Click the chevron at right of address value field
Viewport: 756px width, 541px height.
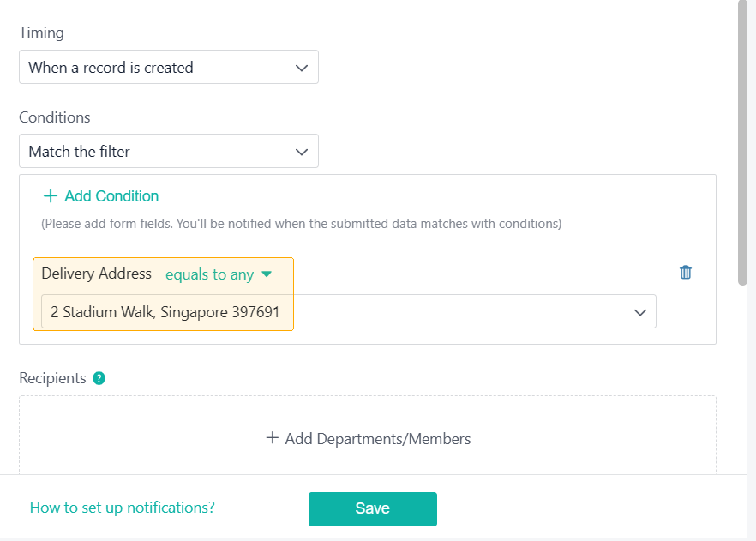click(640, 313)
